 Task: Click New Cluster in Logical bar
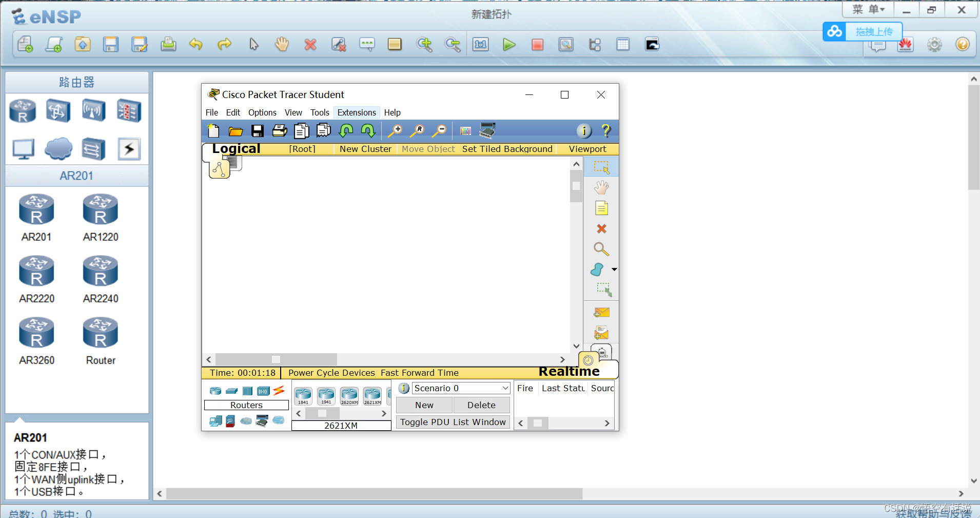(365, 149)
